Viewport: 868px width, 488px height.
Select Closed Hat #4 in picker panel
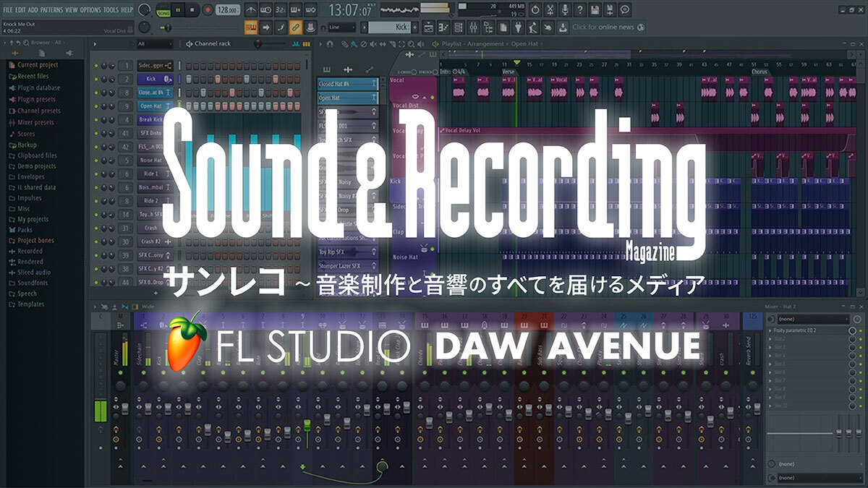[x=348, y=85]
